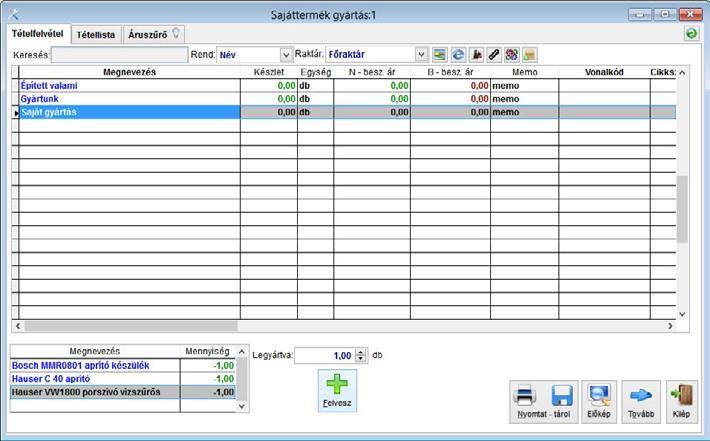The width and height of the screenshot is (710, 441).
Task: Switch to the Tétellista tab
Action: click(96, 34)
